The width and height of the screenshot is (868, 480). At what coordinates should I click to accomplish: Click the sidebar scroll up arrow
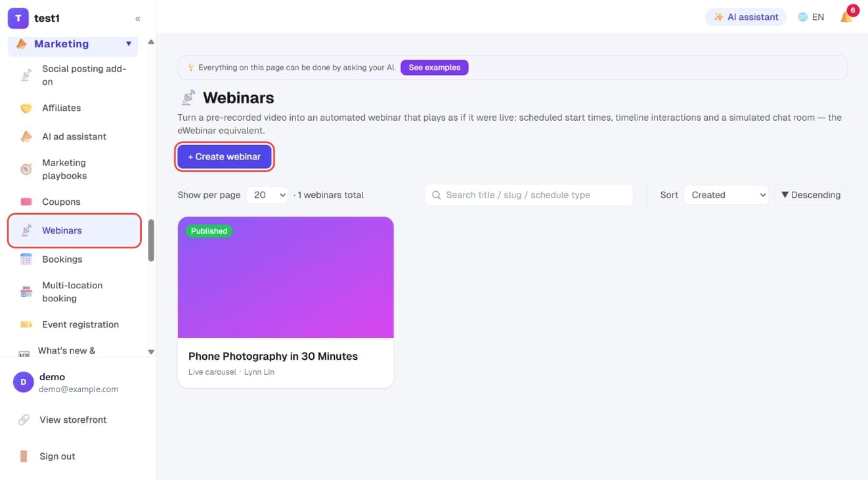(x=151, y=42)
